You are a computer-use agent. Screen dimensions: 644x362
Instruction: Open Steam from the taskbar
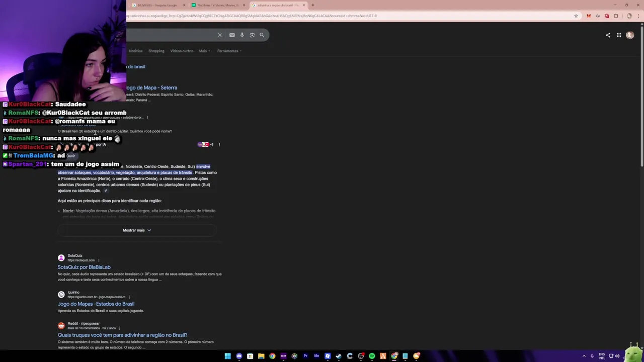(339, 356)
